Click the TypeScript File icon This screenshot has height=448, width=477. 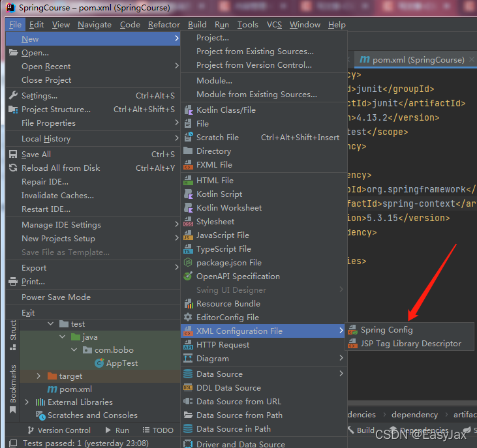(x=188, y=249)
